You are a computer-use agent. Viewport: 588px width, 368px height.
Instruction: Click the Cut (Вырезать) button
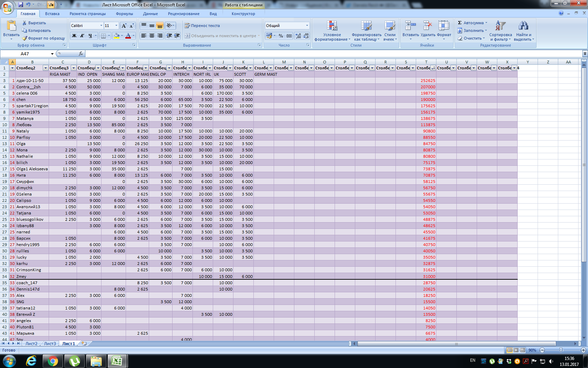[34, 23]
